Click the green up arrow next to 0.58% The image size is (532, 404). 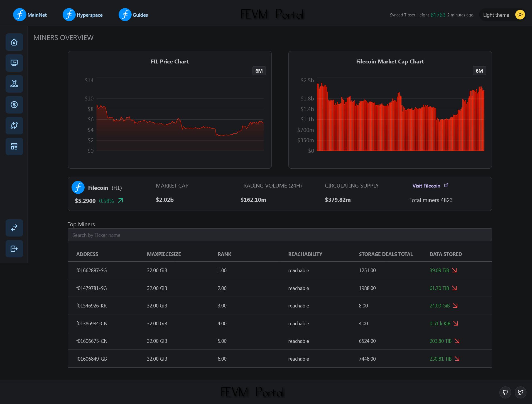(x=120, y=201)
